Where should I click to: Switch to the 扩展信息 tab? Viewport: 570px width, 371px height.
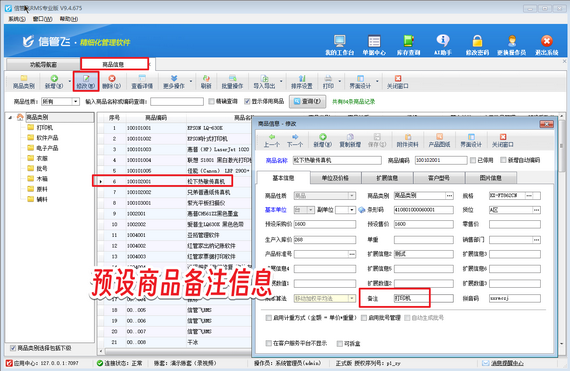[x=387, y=178]
